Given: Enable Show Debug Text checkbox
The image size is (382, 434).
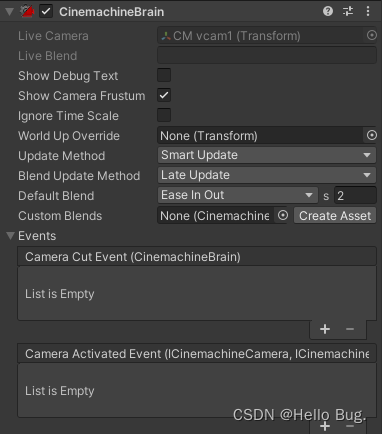Looking at the screenshot, I should tap(164, 75).
